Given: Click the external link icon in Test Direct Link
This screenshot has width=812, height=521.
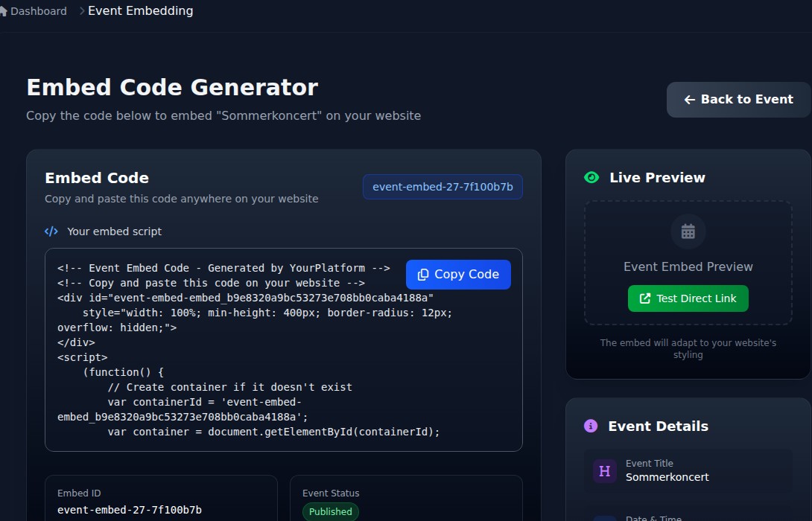Looking at the screenshot, I should click(644, 298).
